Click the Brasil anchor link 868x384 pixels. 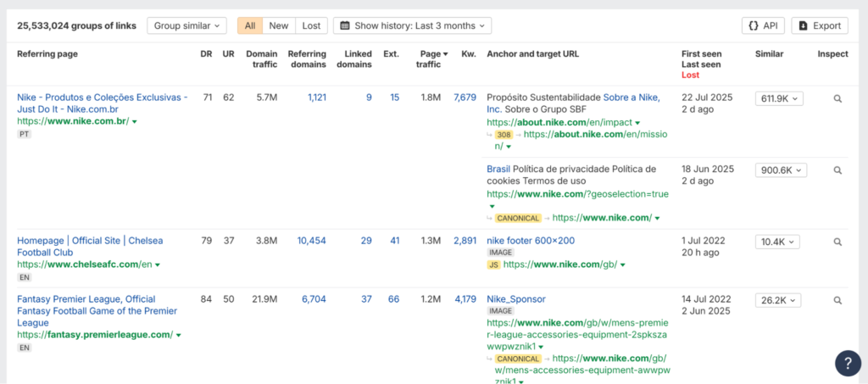pos(498,170)
